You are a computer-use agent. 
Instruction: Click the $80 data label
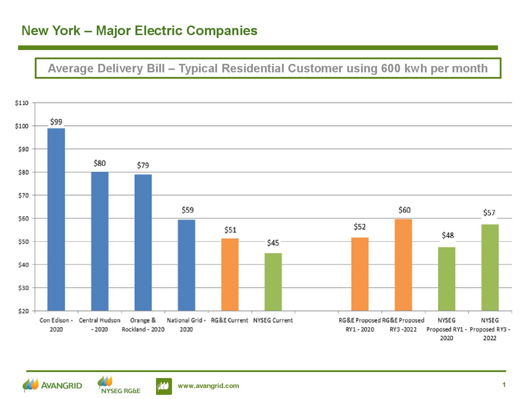point(100,163)
